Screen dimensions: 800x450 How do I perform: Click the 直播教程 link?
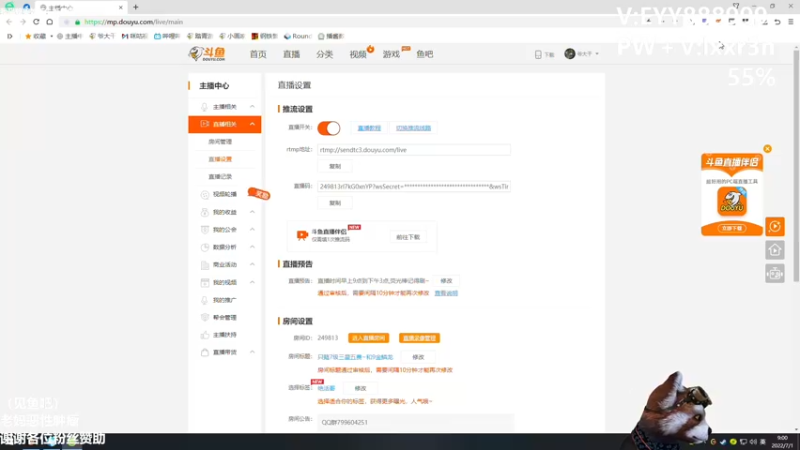tap(369, 128)
